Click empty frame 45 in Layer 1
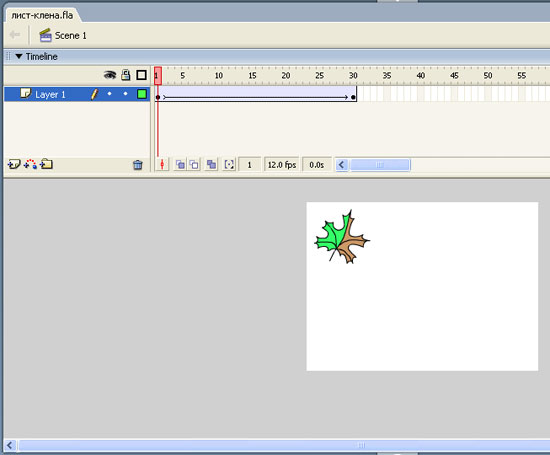Screen dimensions: 550x455 coord(454,94)
